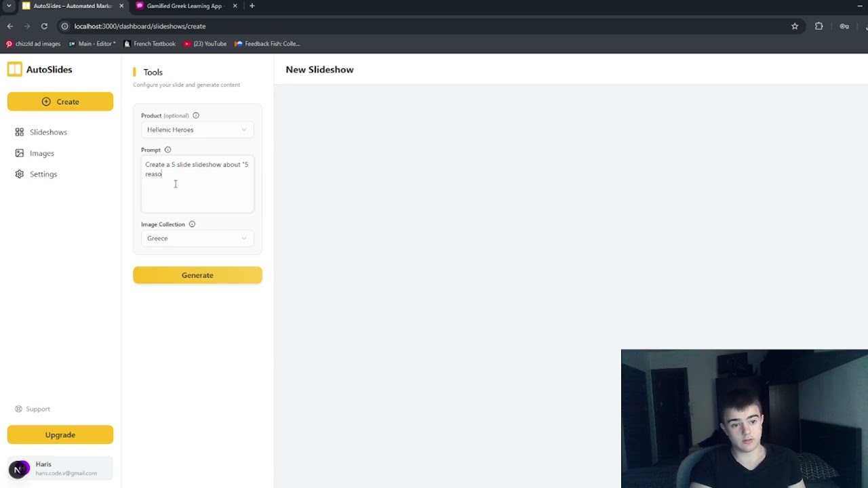Bookmark this page with star icon

pos(795,26)
